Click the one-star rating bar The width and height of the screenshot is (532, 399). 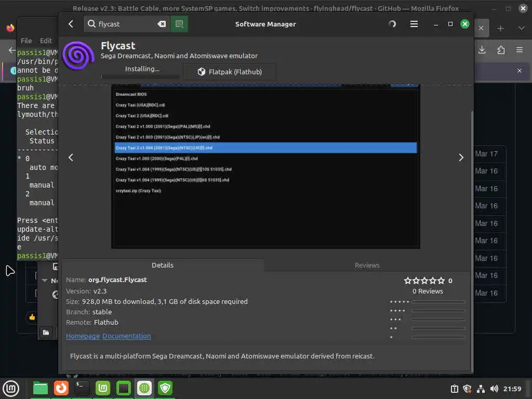point(438,337)
